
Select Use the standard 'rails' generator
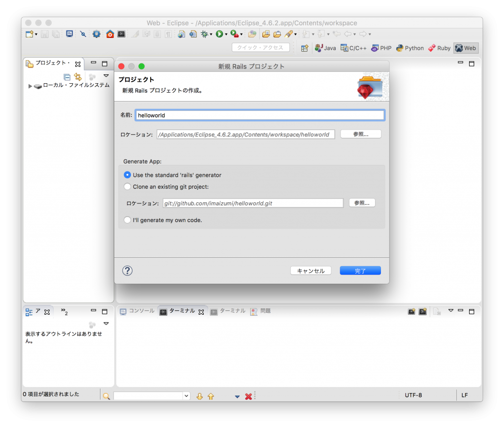pyautogui.click(x=127, y=175)
